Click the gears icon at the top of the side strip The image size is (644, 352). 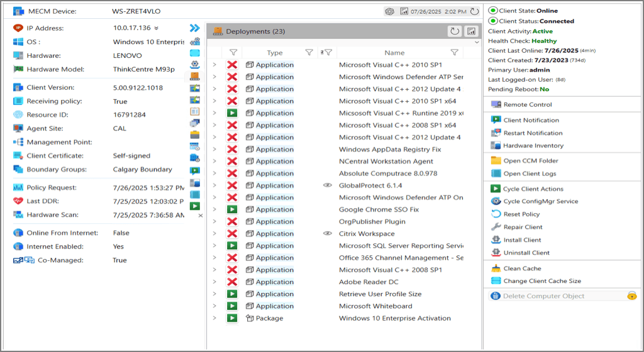click(x=195, y=41)
